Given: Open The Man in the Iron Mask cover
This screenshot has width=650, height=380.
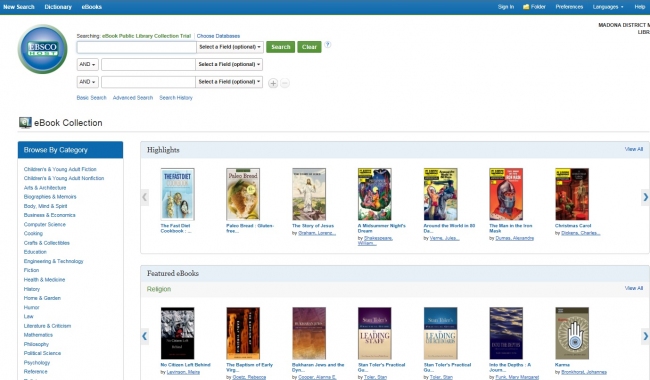Looking at the screenshot, I should (506, 194).
